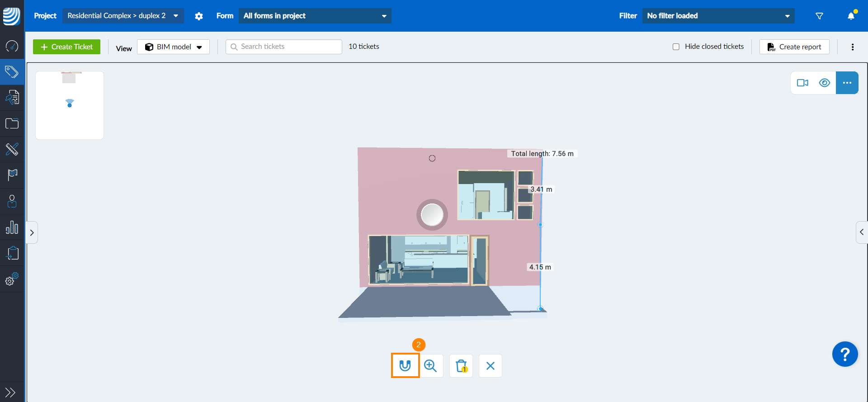Click the Create Ticket button
This screenshot has height=402, width=868.
point(67,47)
